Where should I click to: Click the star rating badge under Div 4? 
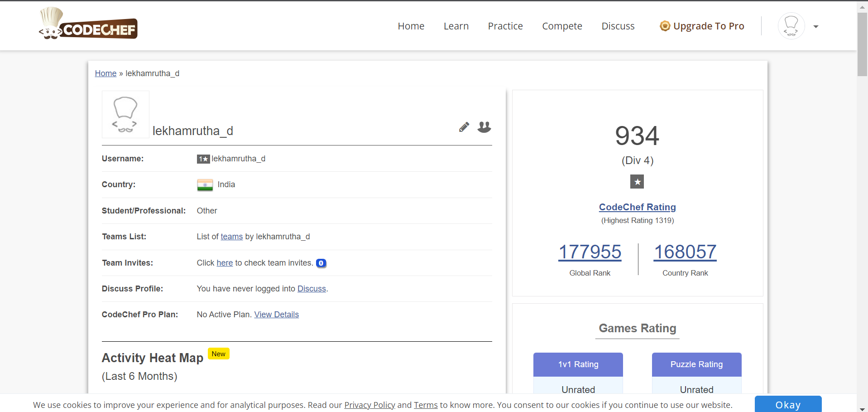(x=637, y=182)
